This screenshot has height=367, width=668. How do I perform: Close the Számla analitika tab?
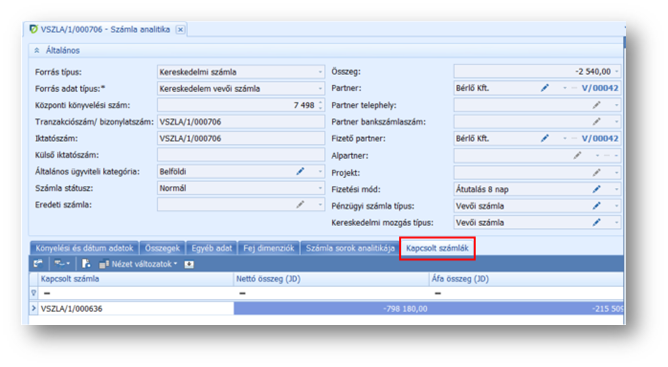tap(181, 29)
